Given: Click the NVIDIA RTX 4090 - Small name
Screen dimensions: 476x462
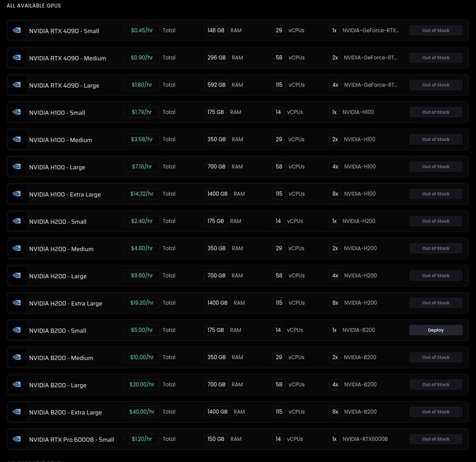Looking at the screenshot, I should coord(64,31).
